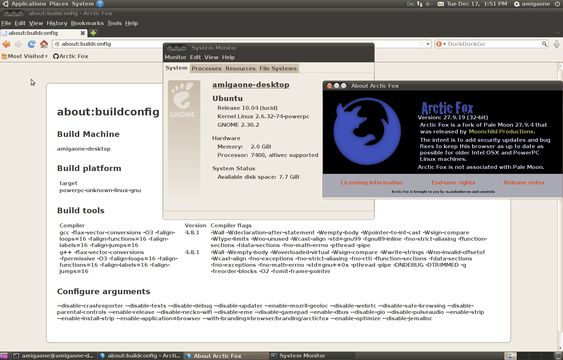Open the browser View menu
The image size is (563, 360).
(x=36, y=23)
